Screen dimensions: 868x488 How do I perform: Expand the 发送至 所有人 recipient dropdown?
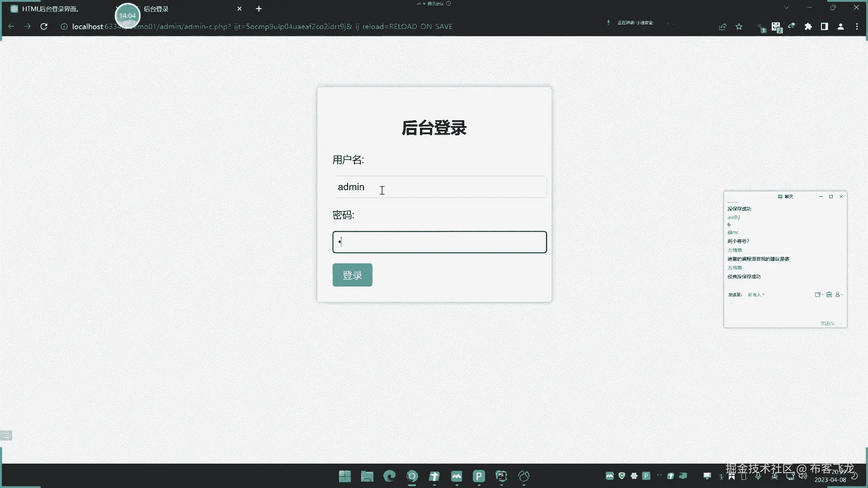pyautogui.click(x=756, y=295)
